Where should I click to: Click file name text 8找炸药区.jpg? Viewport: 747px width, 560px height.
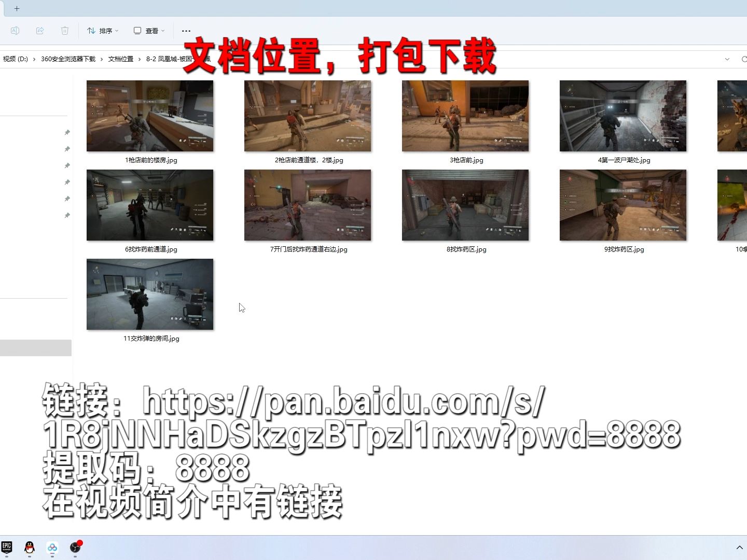click(x=466, y=249)
